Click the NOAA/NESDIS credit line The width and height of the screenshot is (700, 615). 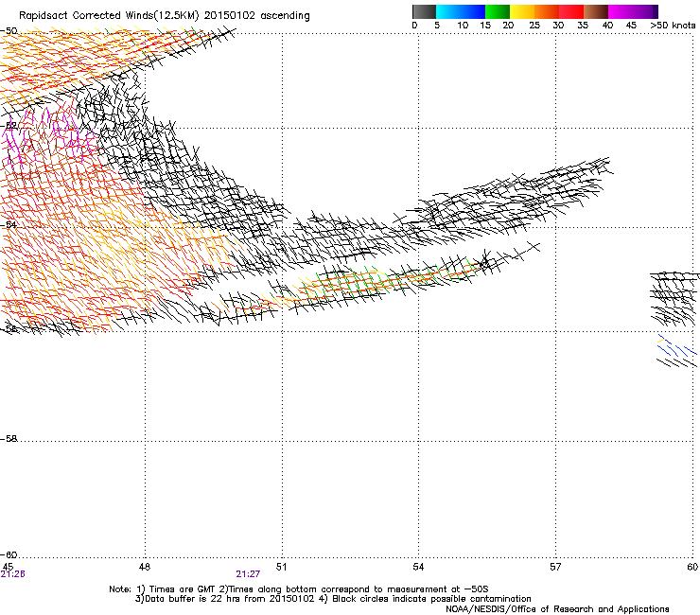point(557,609)
